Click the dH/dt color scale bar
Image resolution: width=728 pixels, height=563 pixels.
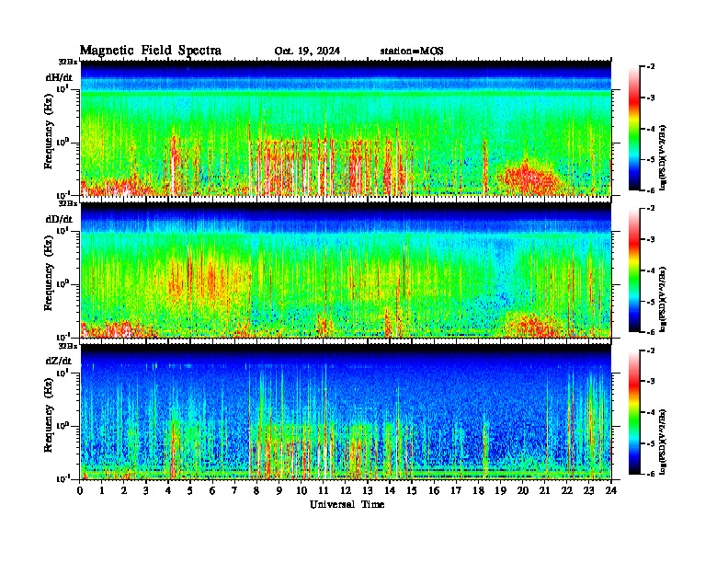pos(633,129)
